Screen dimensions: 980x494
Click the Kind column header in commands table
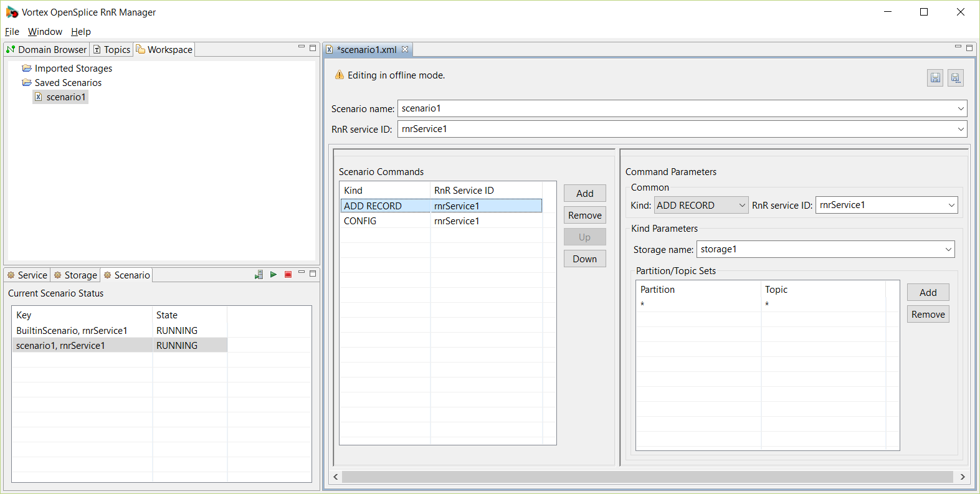[385, 190]
